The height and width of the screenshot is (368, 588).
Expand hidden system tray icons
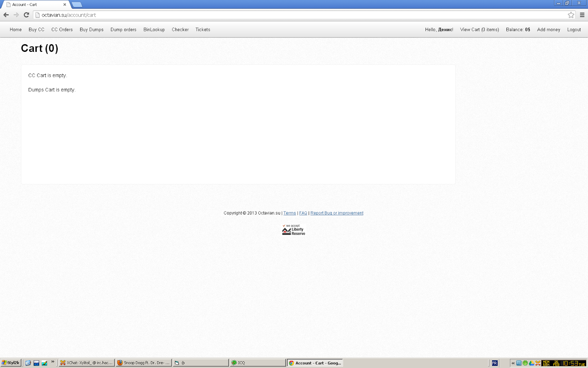[x=513, y=363]
